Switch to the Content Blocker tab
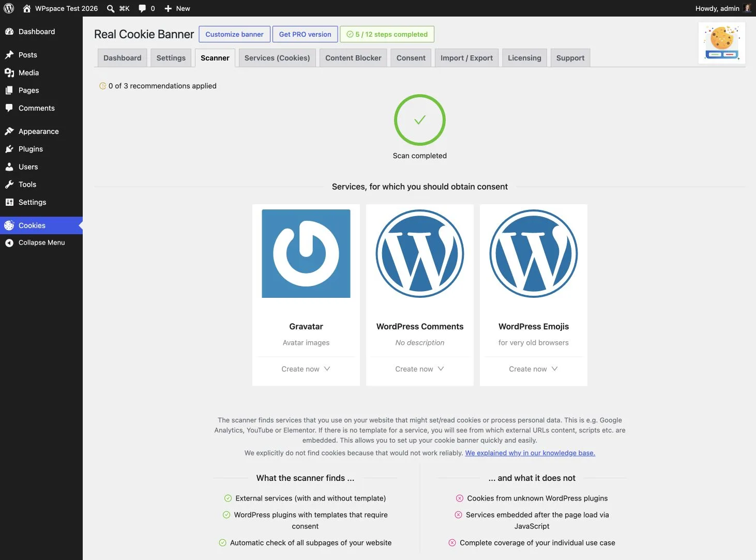 click(x=353, y=58)
